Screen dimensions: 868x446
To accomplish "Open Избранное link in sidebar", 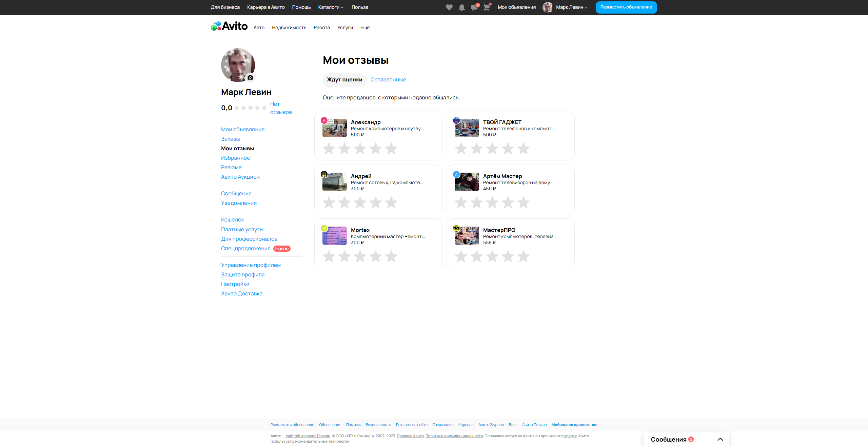I will click(235, 158).
